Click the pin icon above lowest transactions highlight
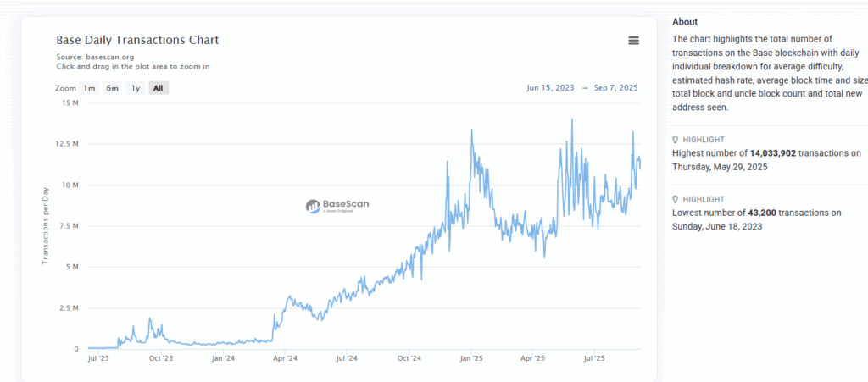The image size is (868, 382). pyautogui.click(x=676, y=199)
